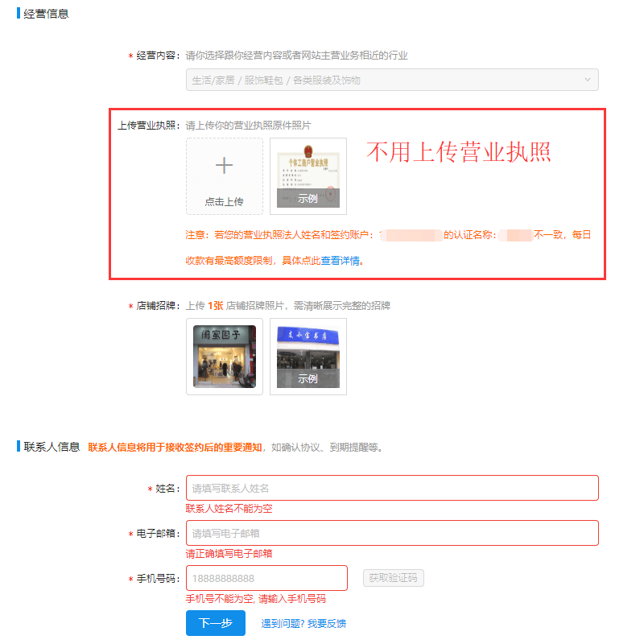
Task: Click the 点击上传 text label
Action: (224, 201)
